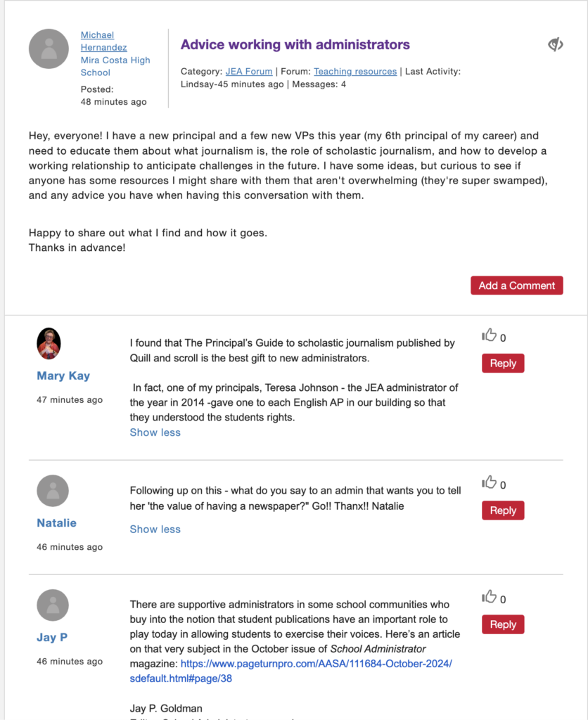Open Michael Hernandez profile link
588x720 pixels.
click(104, 41)
